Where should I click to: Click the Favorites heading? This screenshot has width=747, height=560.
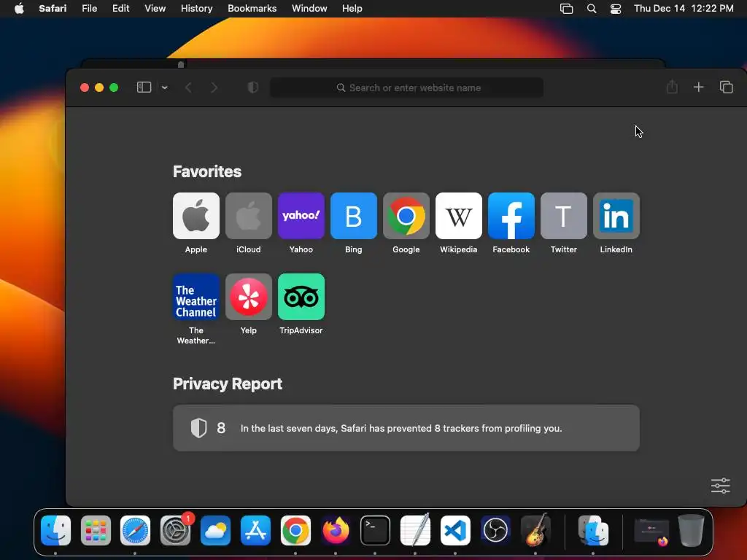coord(206,171)
